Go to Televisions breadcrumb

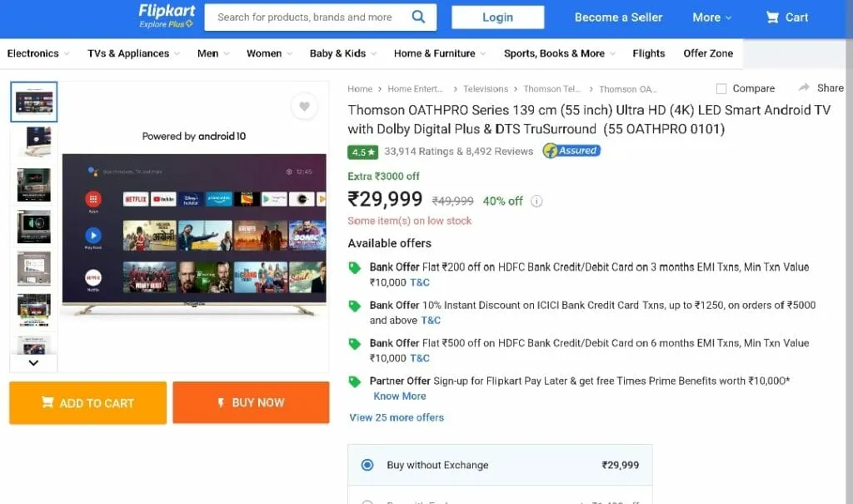(486, 88)
